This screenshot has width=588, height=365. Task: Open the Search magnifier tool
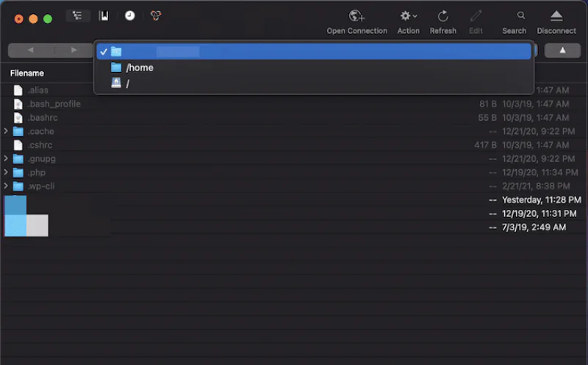tap(521, 15)
